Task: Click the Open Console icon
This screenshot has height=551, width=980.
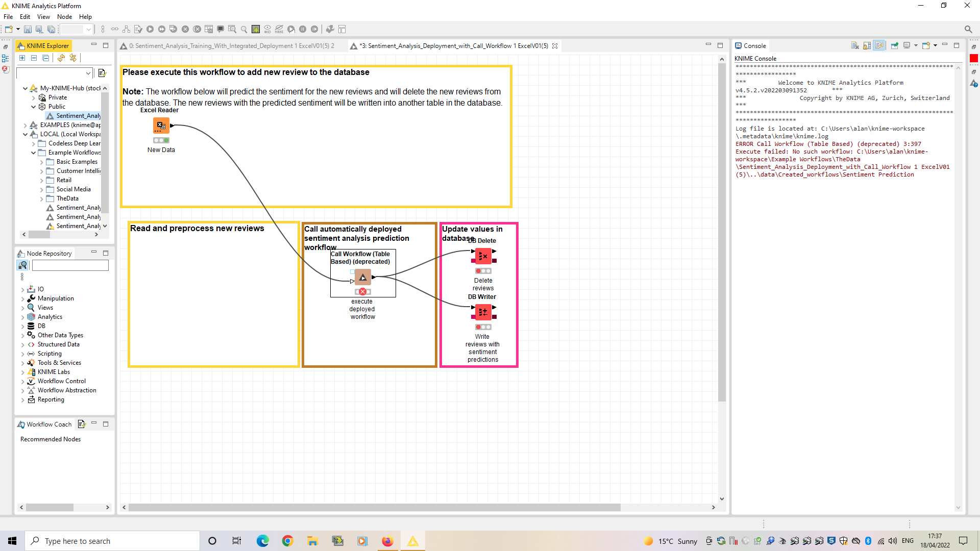Action: click(x=926, y=45)
